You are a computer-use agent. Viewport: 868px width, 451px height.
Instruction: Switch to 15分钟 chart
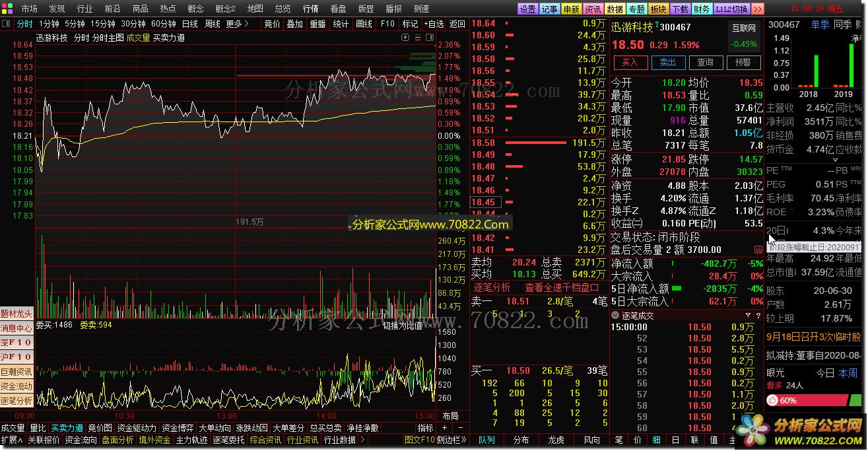[103, 24]
